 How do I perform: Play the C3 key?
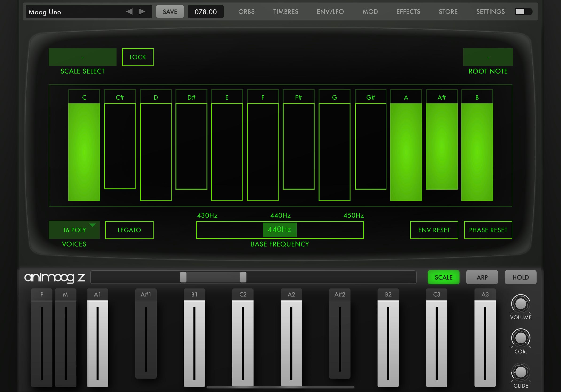436,337
